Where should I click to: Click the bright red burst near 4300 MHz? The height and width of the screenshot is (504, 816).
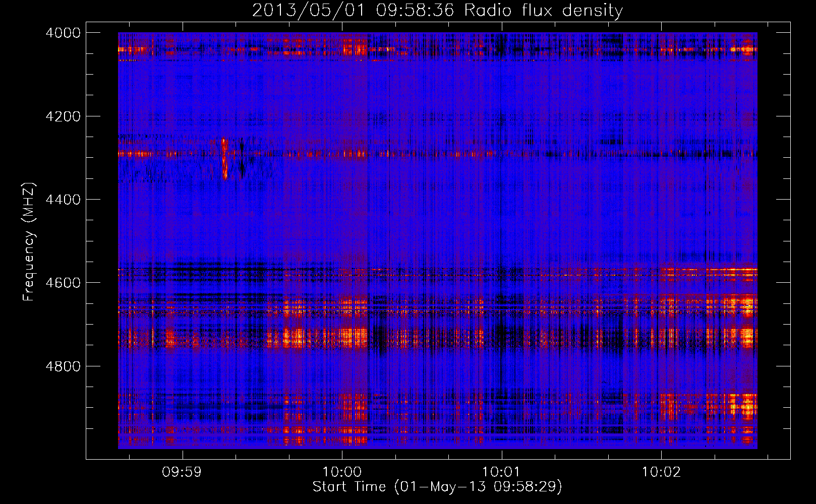224,158
